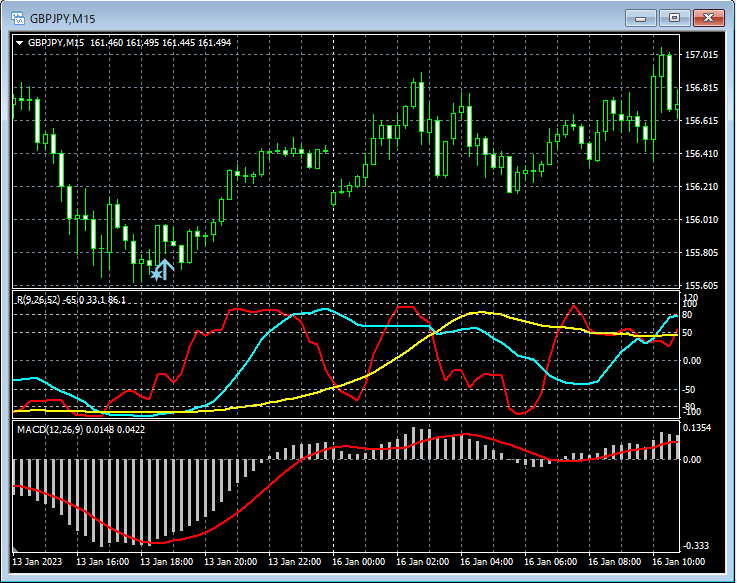Click the 80 level on oscillator scale
The height and width of the screenshot is (583, 737).
(689, 313)
